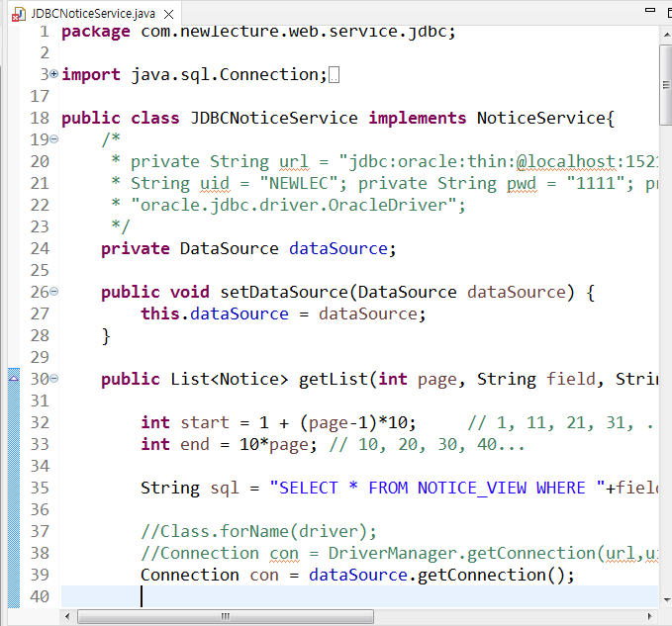Click 'start' variable on line 32
The height and width of the screenshot is (626, 672).
click(205, 422)
